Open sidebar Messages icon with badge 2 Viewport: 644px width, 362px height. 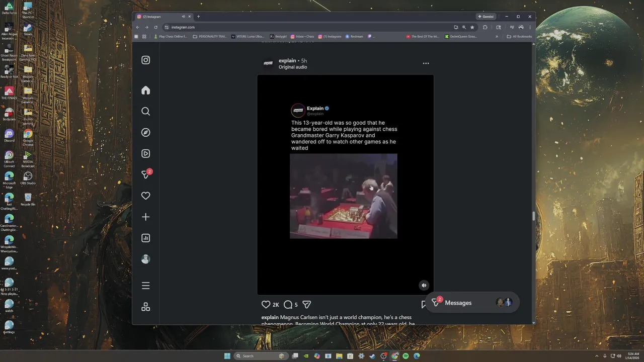click(x=146, y=174)
